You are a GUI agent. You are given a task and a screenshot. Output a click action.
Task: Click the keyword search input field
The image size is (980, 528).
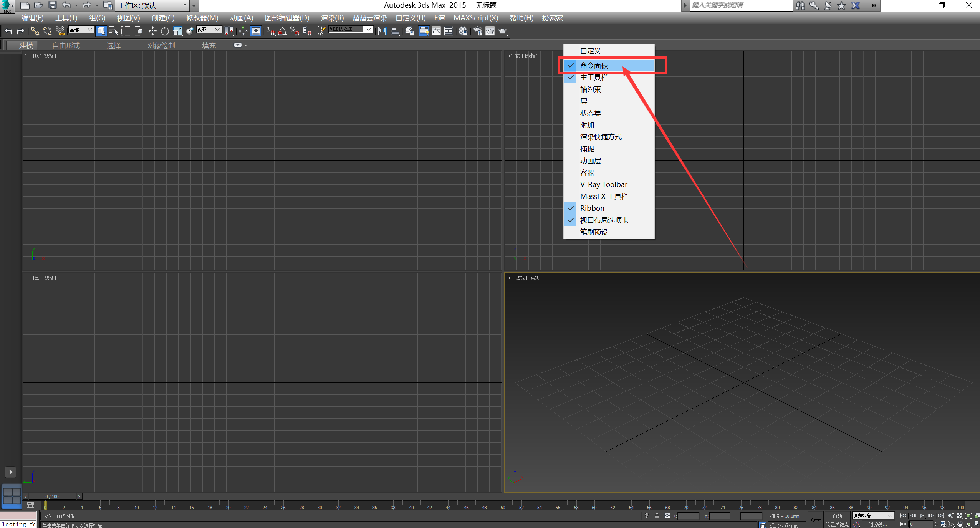click(x=741, y=5)
